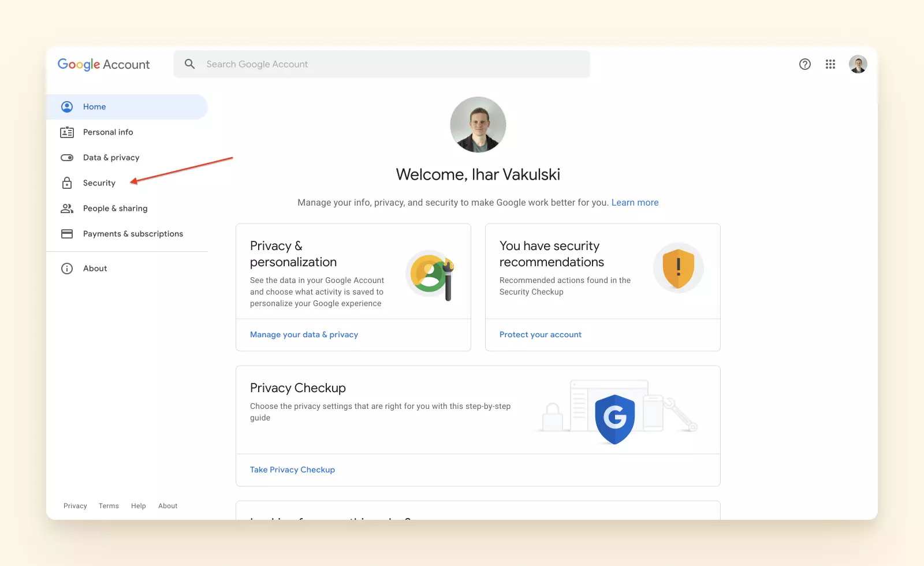
Task: Go to the Home sidebar item
Action: coord(127,107)
